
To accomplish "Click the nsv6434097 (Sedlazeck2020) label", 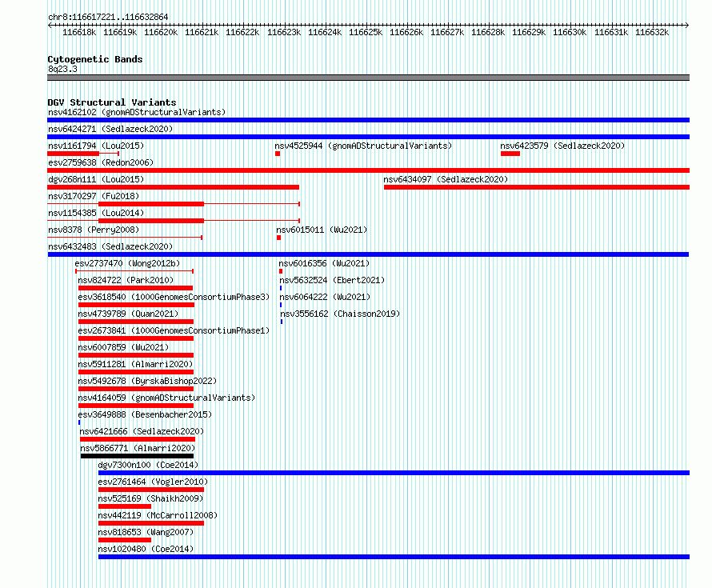I will pyautogui.click(x=446, y=179).
